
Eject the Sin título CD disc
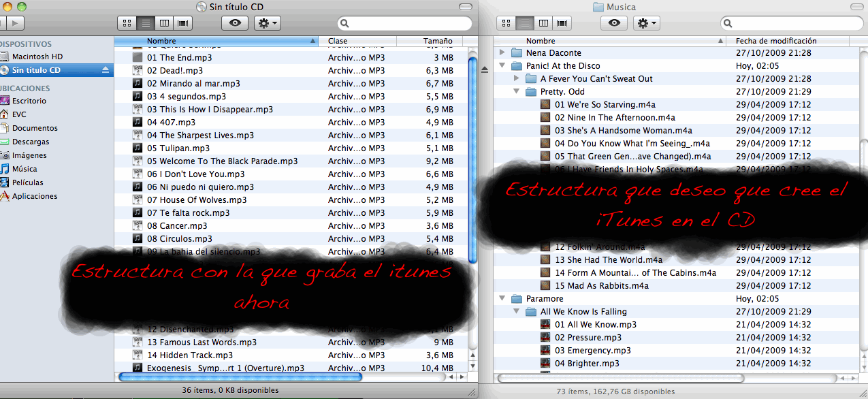click(x=106, y=70)
